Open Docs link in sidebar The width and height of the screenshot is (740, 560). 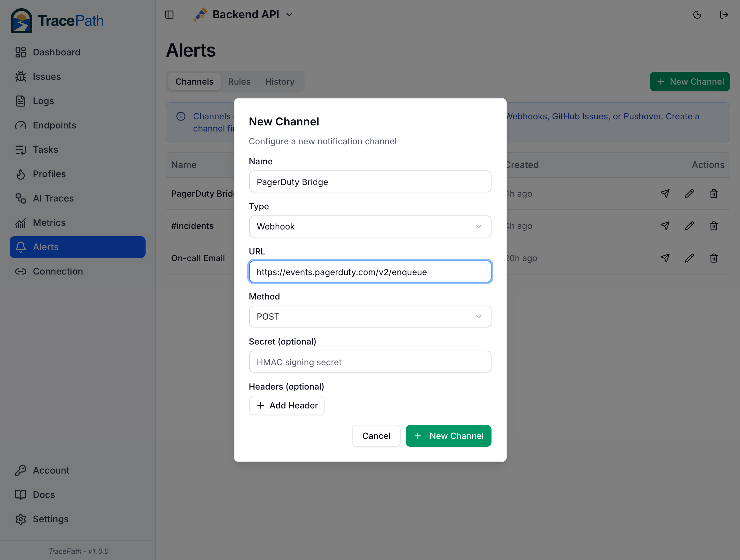tap(78, 495)
